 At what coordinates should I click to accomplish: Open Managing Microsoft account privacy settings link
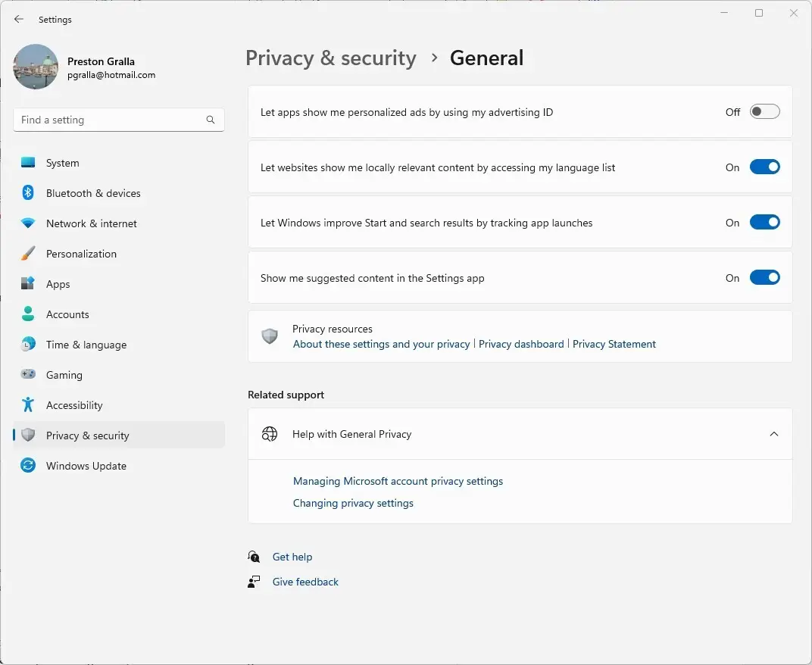pyautogui.click(x=398, y=481)
